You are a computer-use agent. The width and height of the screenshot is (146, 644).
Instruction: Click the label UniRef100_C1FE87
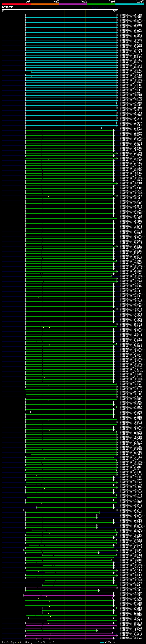pyautogui.click(x=131, y=123)
